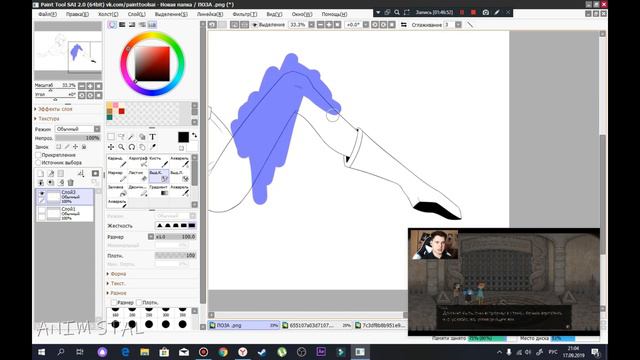Adjust the Непрозр. layer opacity slider
The height and width of the screenshot is (360, 640).
tap(78, 138)
